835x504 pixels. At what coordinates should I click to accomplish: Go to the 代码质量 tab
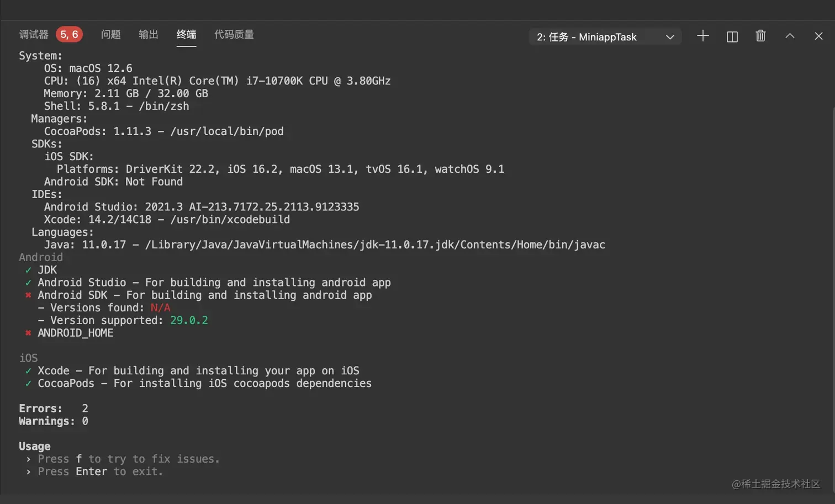(234, 35)
